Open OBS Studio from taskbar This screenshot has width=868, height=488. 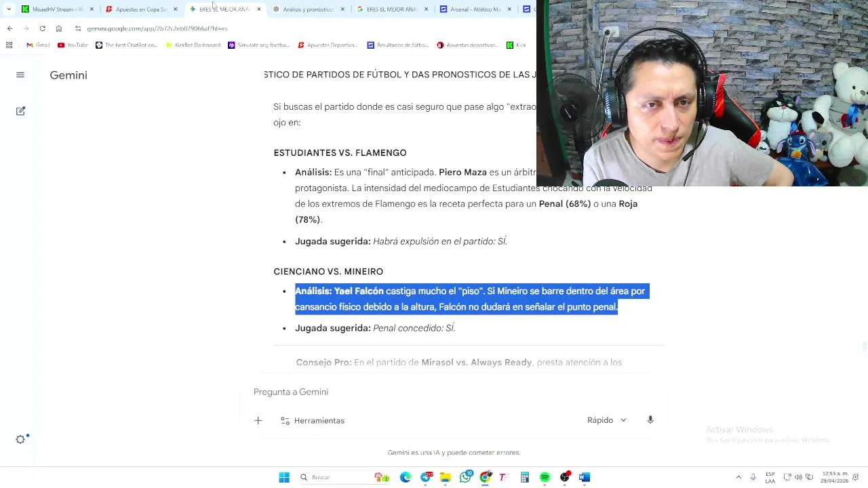coord(565,477)
